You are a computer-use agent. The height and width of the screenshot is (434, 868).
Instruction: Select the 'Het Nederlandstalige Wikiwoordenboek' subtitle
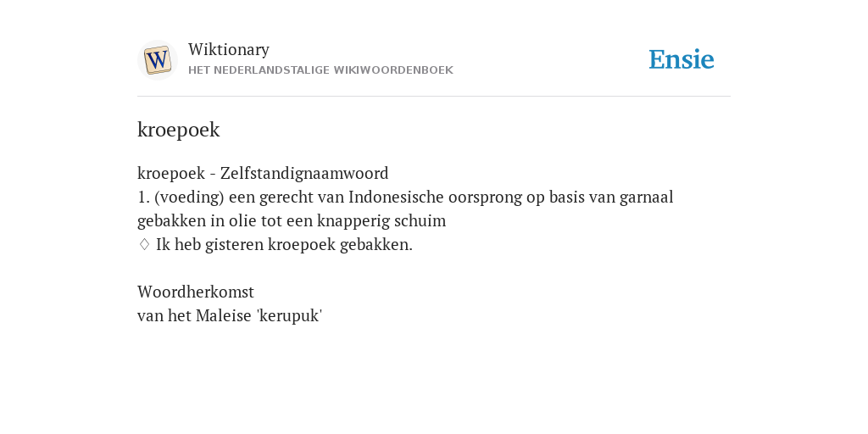click(320, 70)
